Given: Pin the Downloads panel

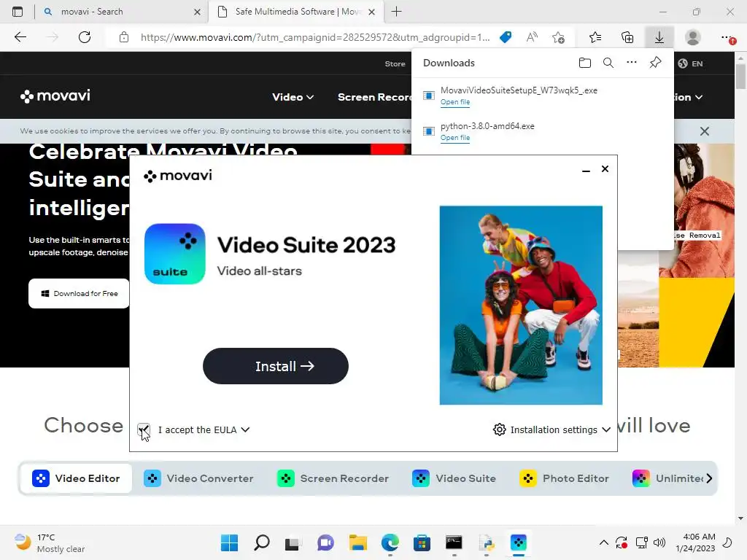Looking at the screenshot, I should click(656, 63).
